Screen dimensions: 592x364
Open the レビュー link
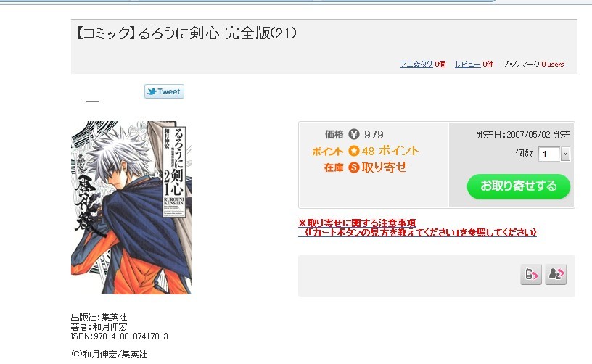467,64
